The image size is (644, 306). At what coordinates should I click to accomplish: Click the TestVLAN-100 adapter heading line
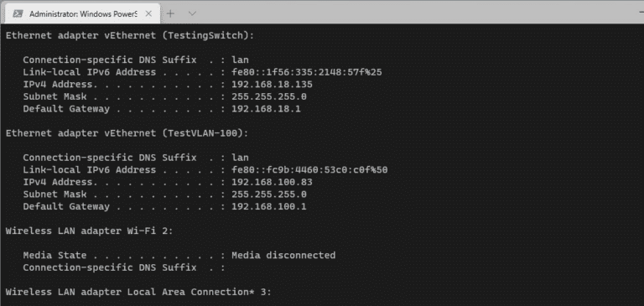(x=127, y=133)
